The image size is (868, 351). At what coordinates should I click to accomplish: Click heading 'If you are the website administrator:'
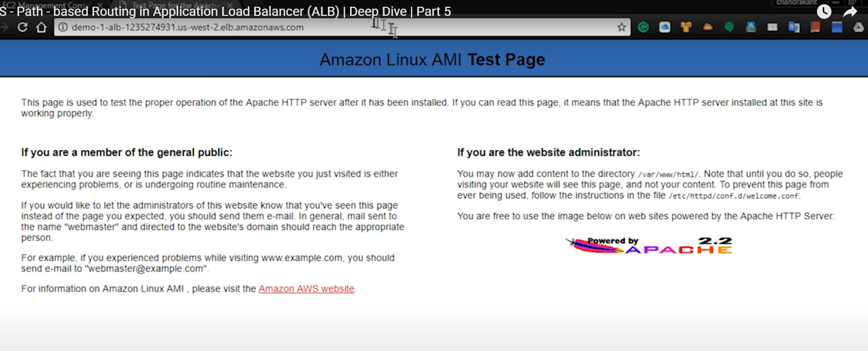click(x=549, y=152)
